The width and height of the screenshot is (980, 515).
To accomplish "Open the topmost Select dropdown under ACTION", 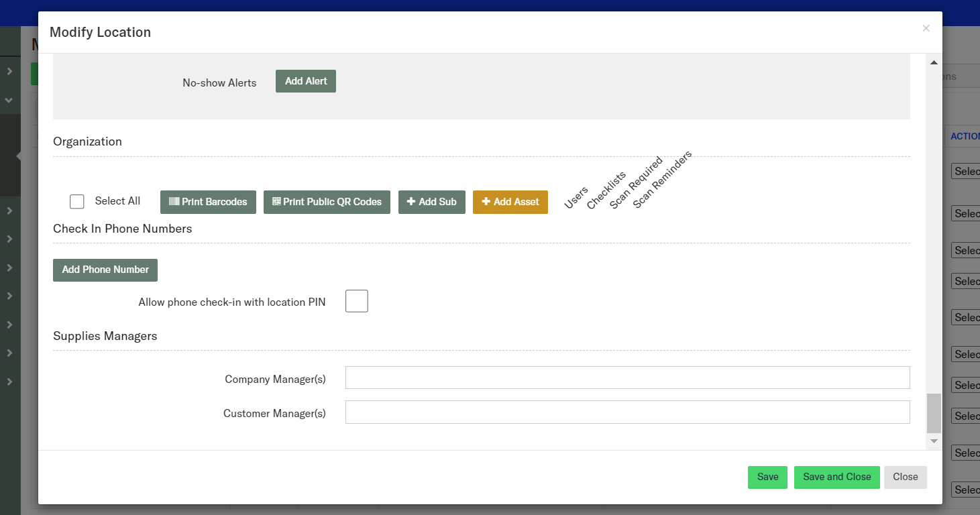I will click(966, 172).
